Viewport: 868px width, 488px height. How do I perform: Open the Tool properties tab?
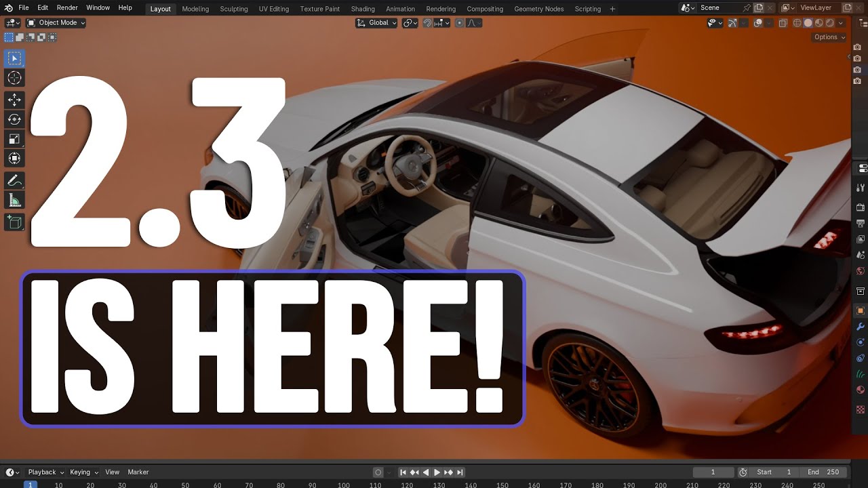pyautogui.click(x=861, y=188)
